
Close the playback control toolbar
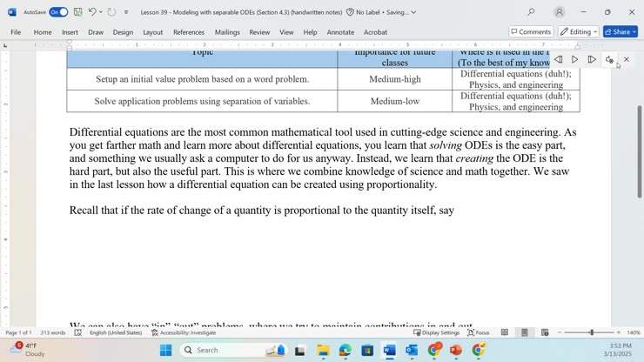pos(627,59)
